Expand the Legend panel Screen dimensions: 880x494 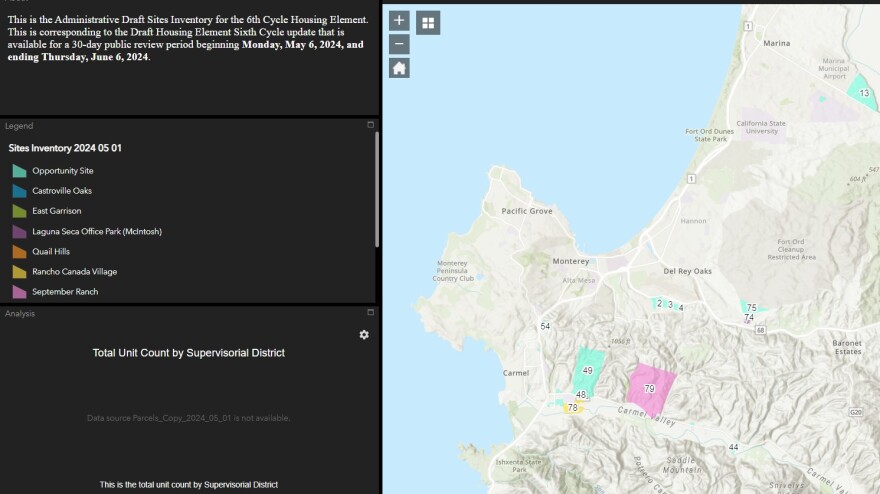click(x=370, y=125)
